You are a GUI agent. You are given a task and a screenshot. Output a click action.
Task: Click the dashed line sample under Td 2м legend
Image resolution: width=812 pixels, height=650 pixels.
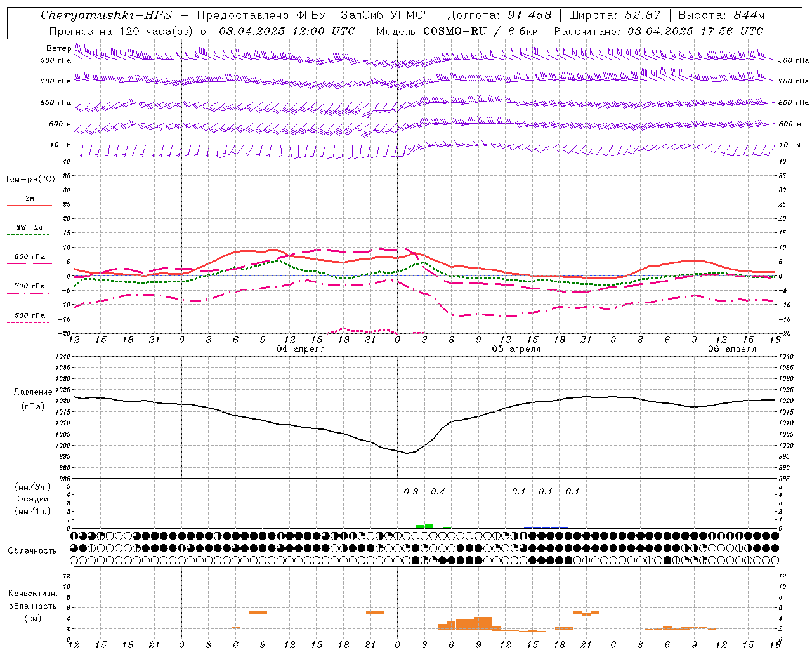[x=28, y=235]
